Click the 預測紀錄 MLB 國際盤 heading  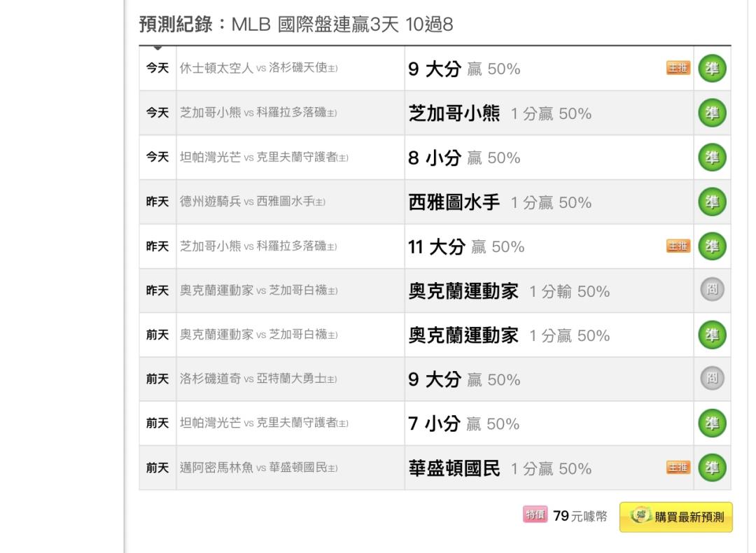296,25
